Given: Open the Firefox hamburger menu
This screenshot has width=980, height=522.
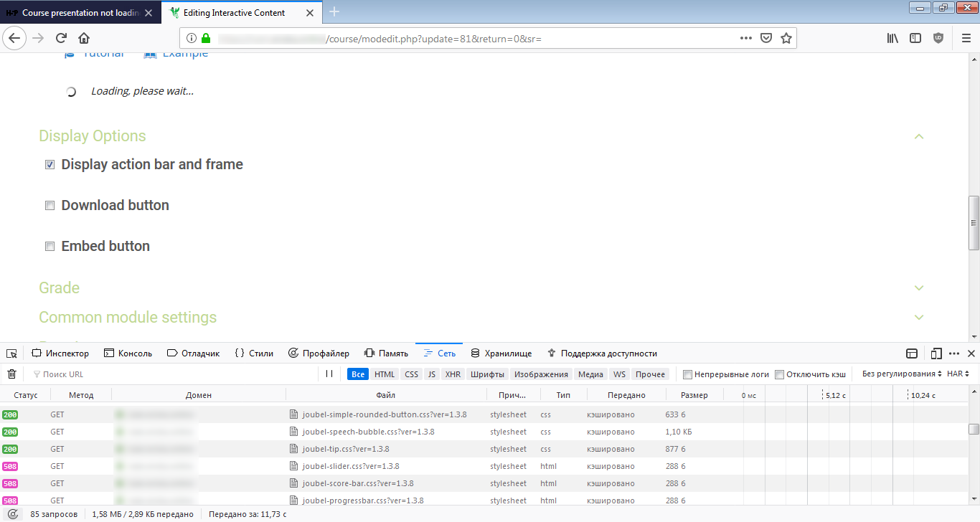Looking at the screenshot, I should click(966, 38).
